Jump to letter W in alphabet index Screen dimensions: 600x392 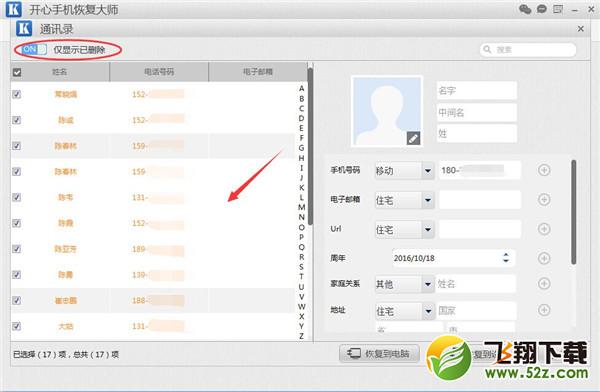tap(302, 307)
